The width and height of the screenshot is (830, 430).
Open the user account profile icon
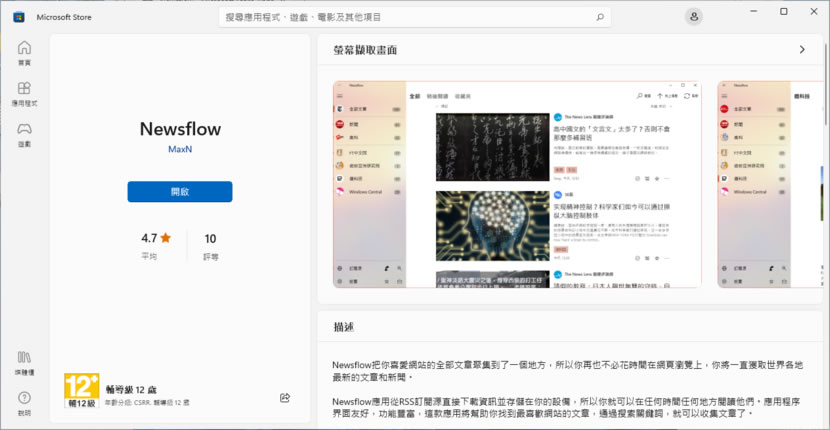(x=693, y=16)
